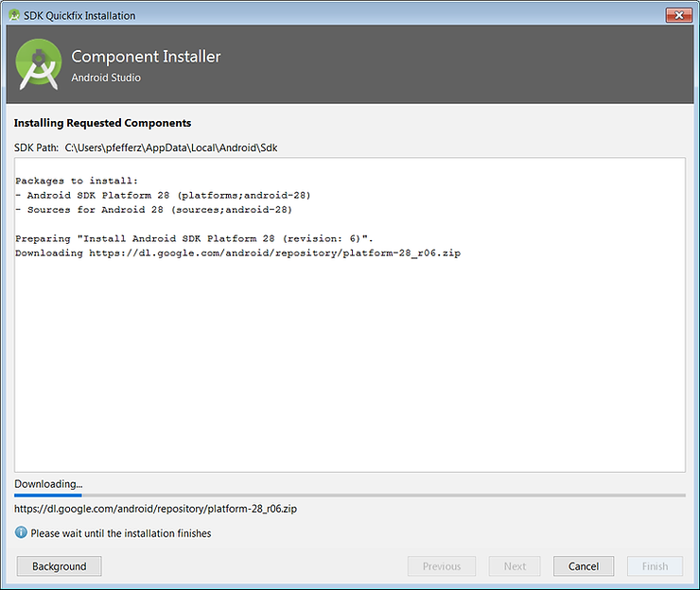Image resolution: width=700 pixels, height=590 pixels.
Task: Click the disabled Previous button
Action: point(441,566)
